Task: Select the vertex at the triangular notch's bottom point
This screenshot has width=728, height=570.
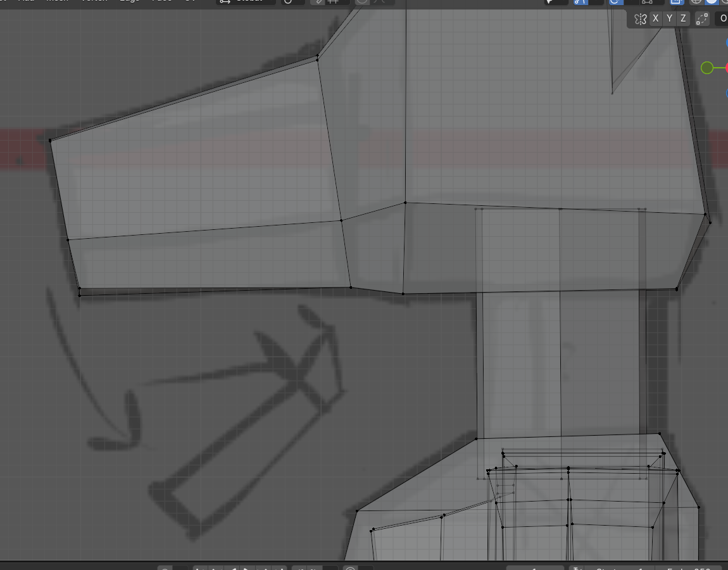Action: (x=612, y=94)
